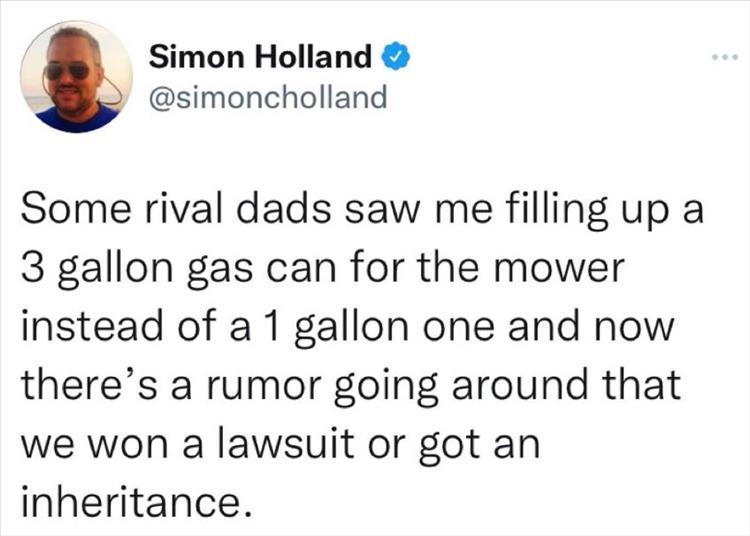Click the Simon Holland display name
Screen dimensions: 750x536
(x=260, y=58)
